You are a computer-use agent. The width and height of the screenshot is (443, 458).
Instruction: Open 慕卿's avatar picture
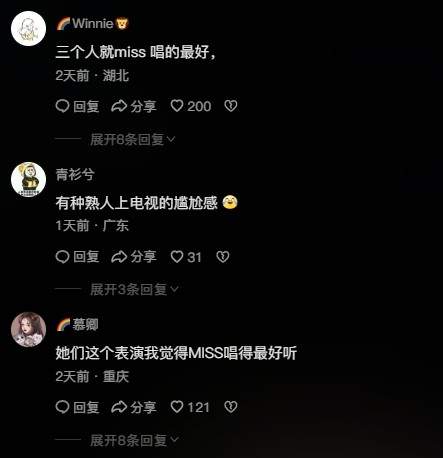click(x=28, y=330)
